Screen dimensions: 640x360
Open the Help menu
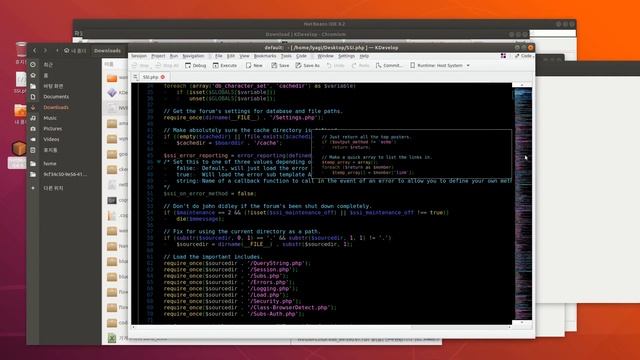click(x=364, y=56)
